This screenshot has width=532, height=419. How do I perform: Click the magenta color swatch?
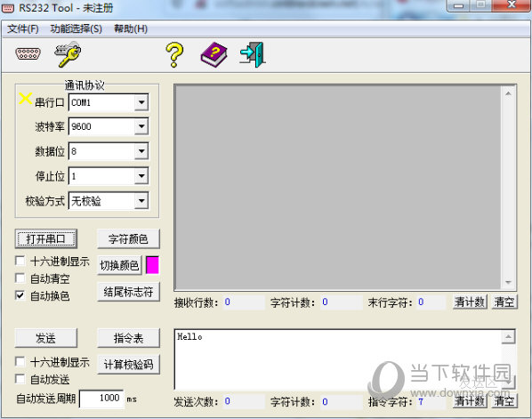[152, 265]
